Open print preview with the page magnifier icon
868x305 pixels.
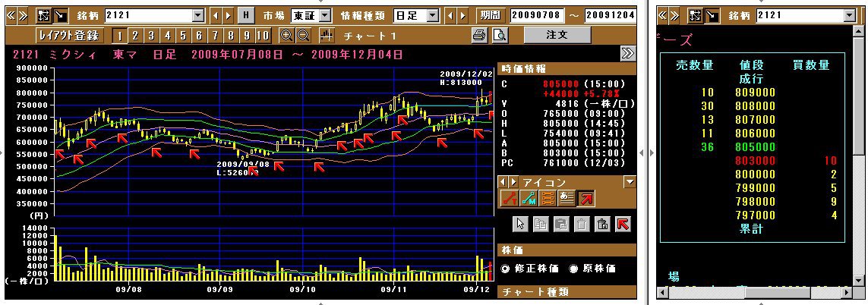pyautogui.click(x=500, y=36)
